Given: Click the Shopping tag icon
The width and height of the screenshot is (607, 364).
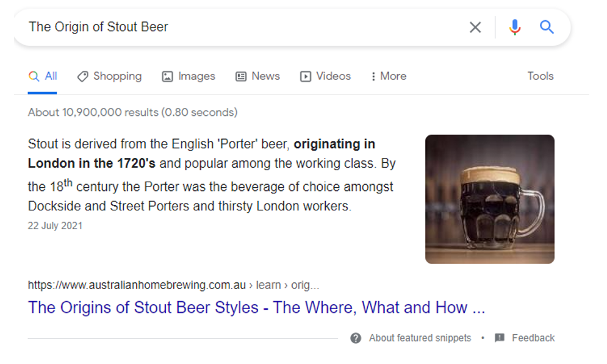Looking at the screenshot, I should click(82, 76).
